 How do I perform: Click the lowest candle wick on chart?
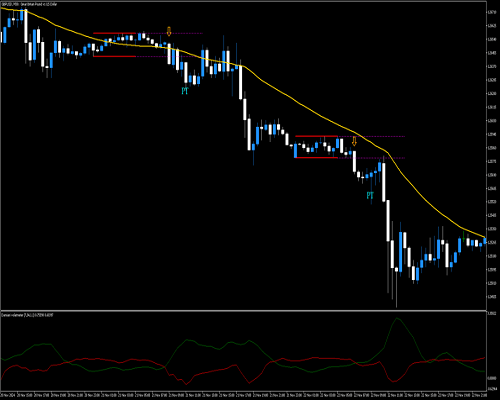coord(396,290)
